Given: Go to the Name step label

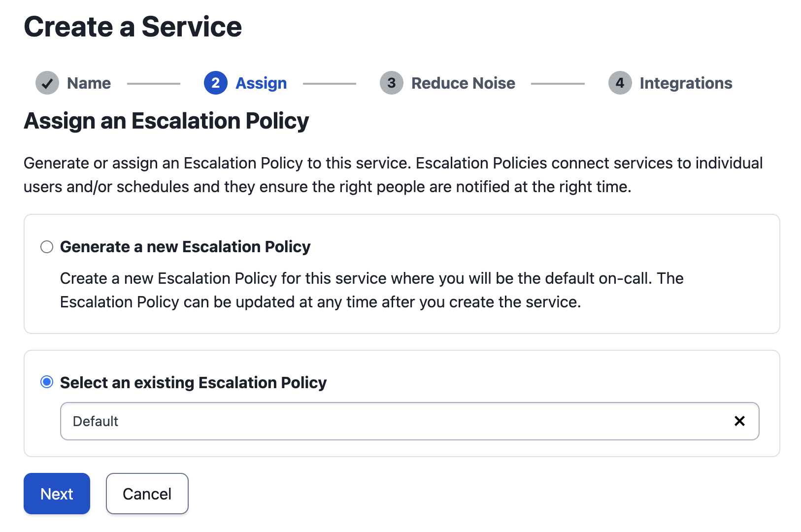Looking at the screenshot, I should 89,83.
